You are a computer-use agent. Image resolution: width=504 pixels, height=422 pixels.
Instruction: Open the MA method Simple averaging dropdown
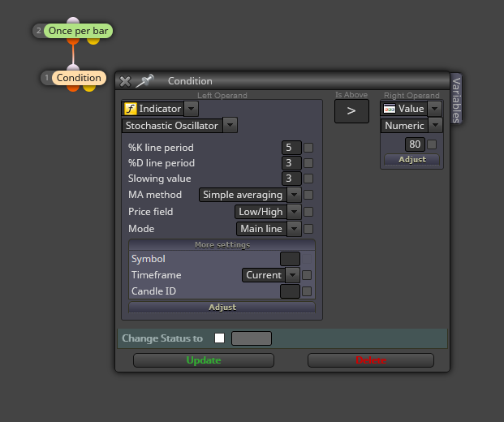[x=294, y=195]
